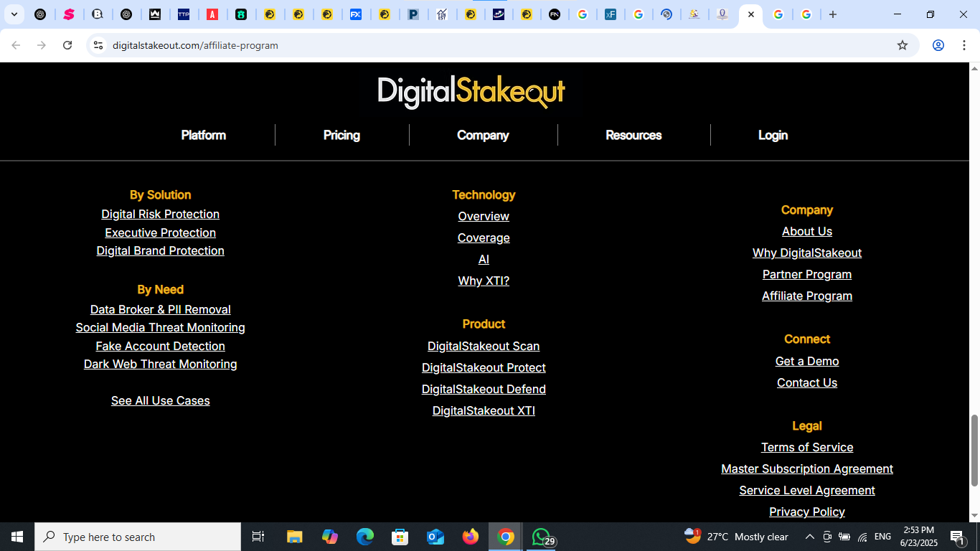Open the Service Level Agreement link
Viewport: 980px width, 551px height.
(x=807, y=490)
